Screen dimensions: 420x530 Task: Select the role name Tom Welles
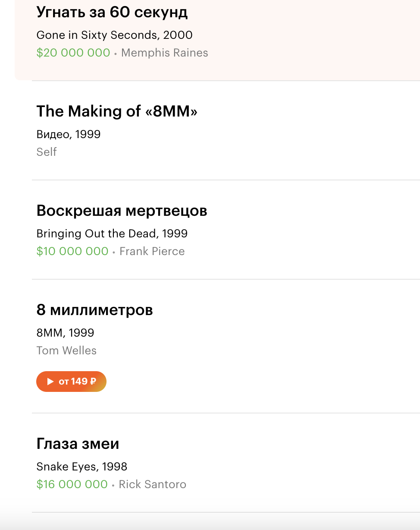(x=66, y=350)
